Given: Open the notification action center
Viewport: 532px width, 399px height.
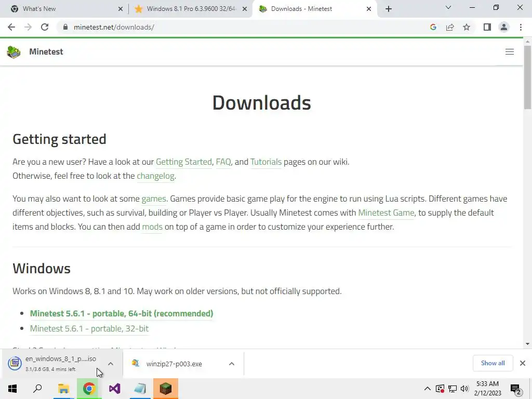Looking at the screenshot, I should click(x=516, y=389).
